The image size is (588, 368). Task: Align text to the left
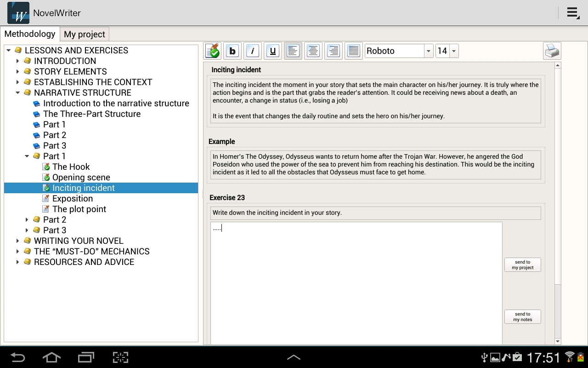[x=293, y=51]
